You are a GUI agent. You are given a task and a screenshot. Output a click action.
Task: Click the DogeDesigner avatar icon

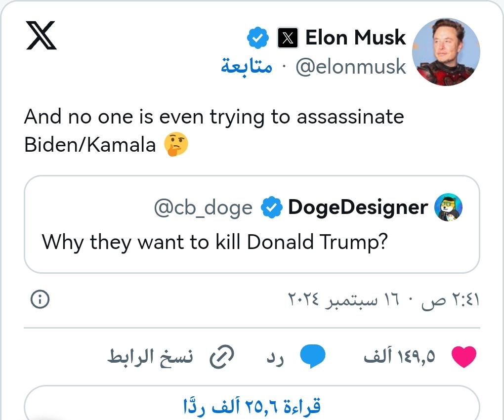pos(448,207)
